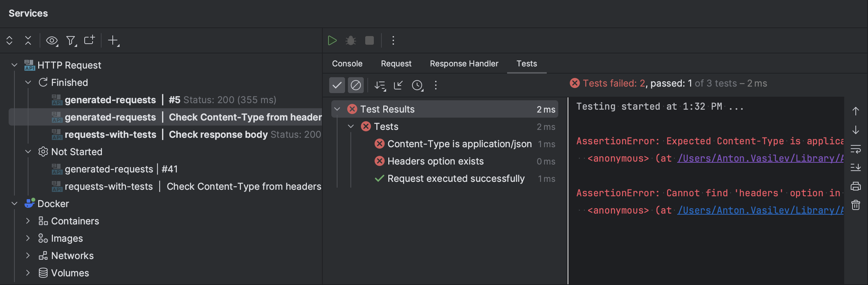The image size is (868, 285).
Task: Toggle Show Passed tests checkmark button
Action: [337, 85]
